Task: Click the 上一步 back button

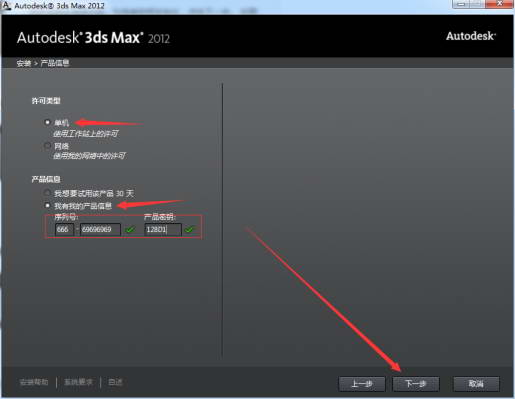Action: (x=362, y=384)
